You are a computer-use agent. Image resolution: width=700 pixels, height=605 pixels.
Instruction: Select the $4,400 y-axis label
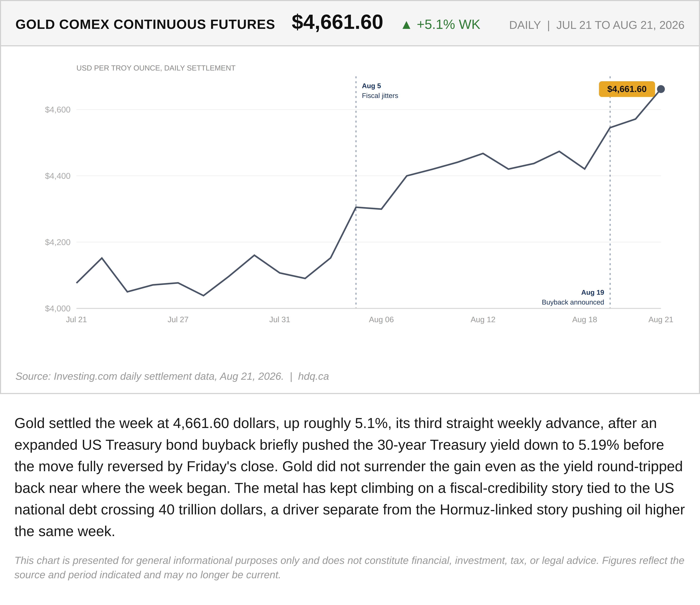coord(58,176)
